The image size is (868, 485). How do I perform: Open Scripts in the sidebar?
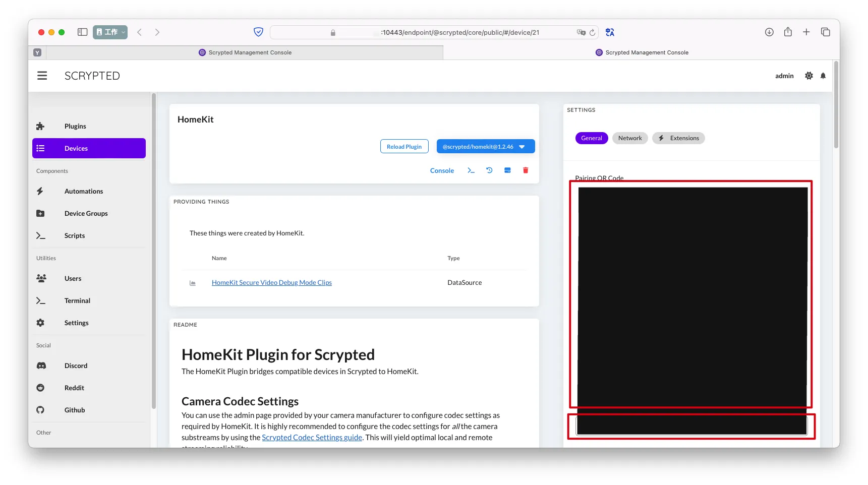(89, 235)
